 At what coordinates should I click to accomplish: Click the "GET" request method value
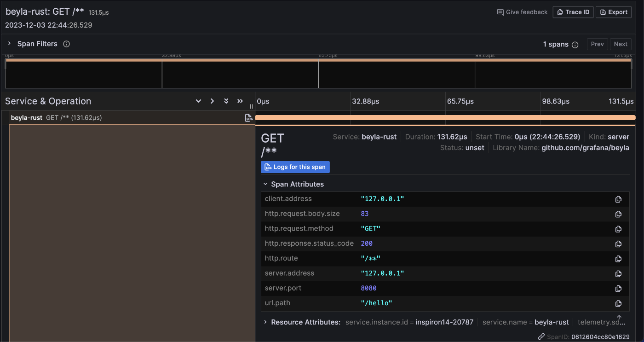point(371,229)
